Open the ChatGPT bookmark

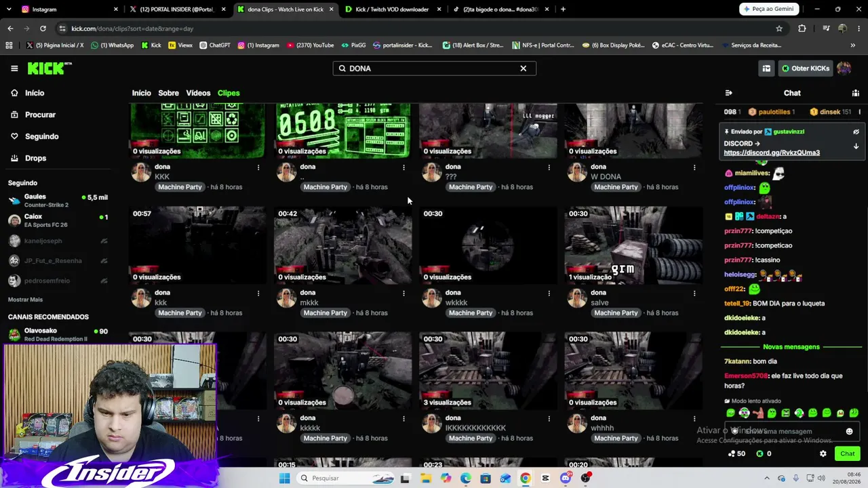(x=215, y=45)
